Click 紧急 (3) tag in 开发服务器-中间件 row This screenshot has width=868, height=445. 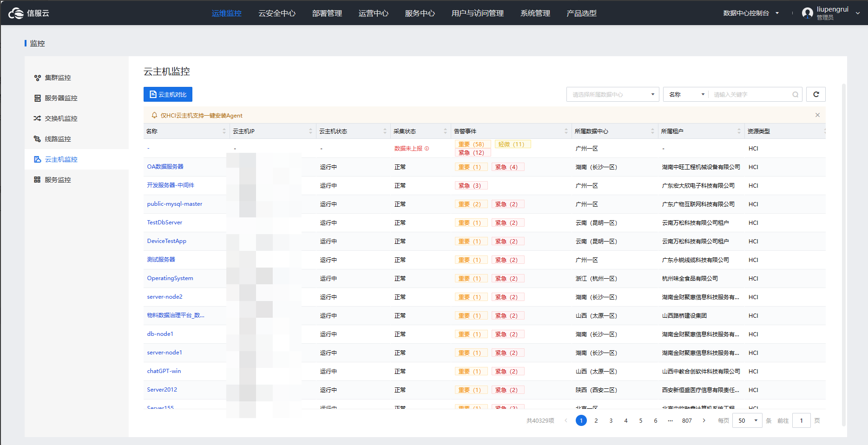[x=470, y=185]
